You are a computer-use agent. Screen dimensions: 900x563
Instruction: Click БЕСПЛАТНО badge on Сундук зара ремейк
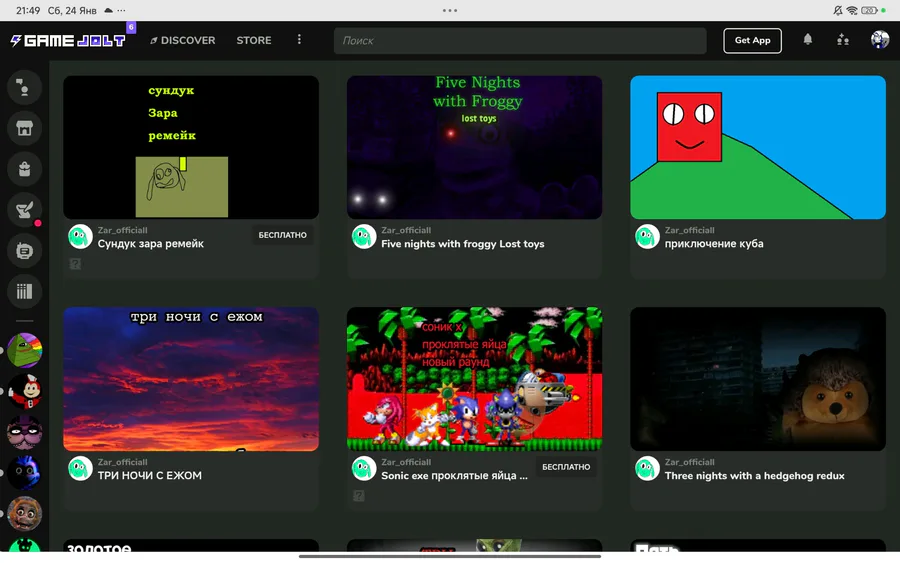pyautogui.click(x=282, y=235)
